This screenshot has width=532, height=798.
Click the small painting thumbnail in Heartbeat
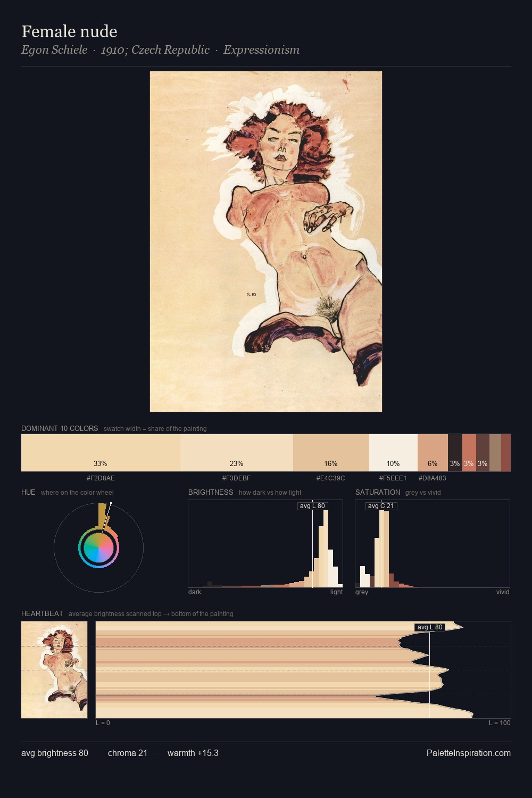point(54,670)
